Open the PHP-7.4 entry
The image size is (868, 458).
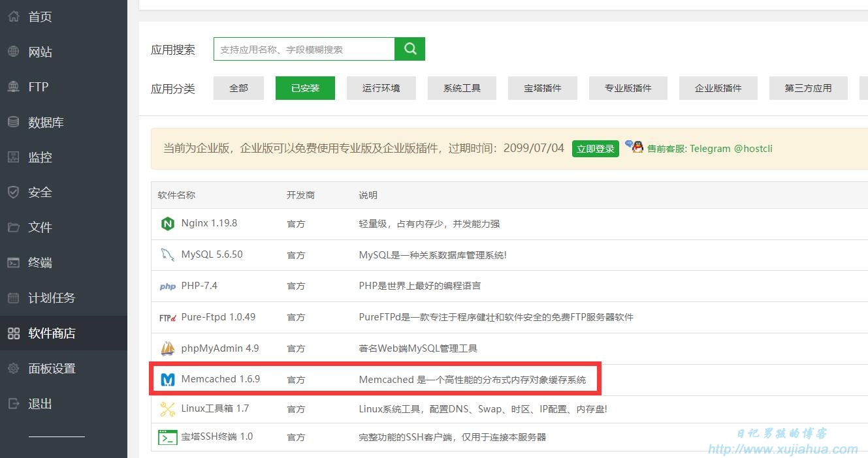point(199,286)
